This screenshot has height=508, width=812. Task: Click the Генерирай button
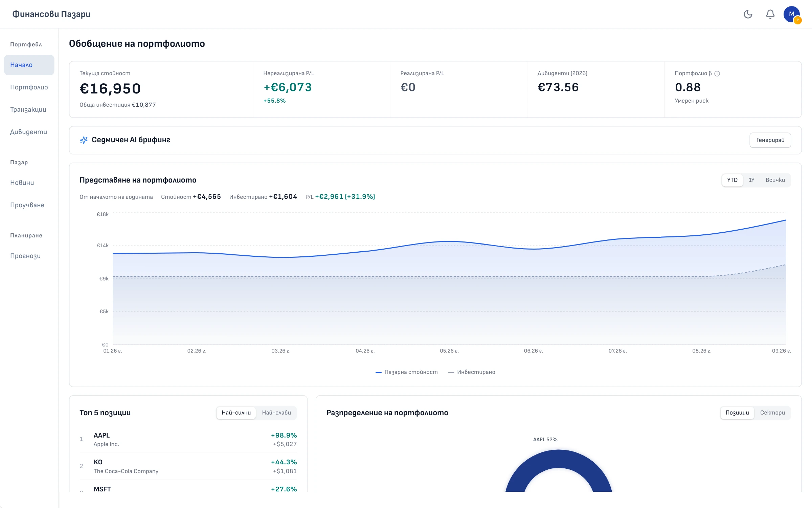point(770,140)
